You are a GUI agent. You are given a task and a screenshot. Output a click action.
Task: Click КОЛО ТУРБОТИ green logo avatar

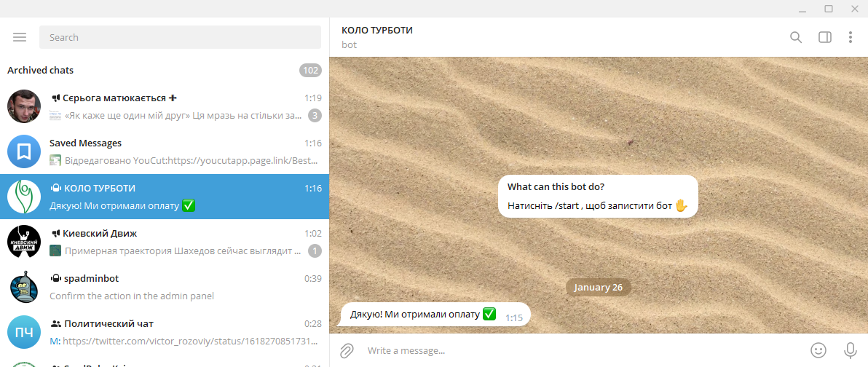[24, 197]
